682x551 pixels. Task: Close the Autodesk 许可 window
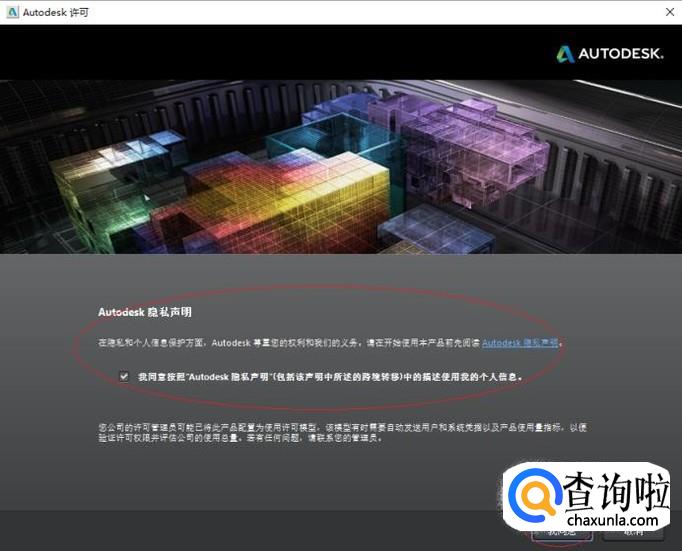point(670,12)
